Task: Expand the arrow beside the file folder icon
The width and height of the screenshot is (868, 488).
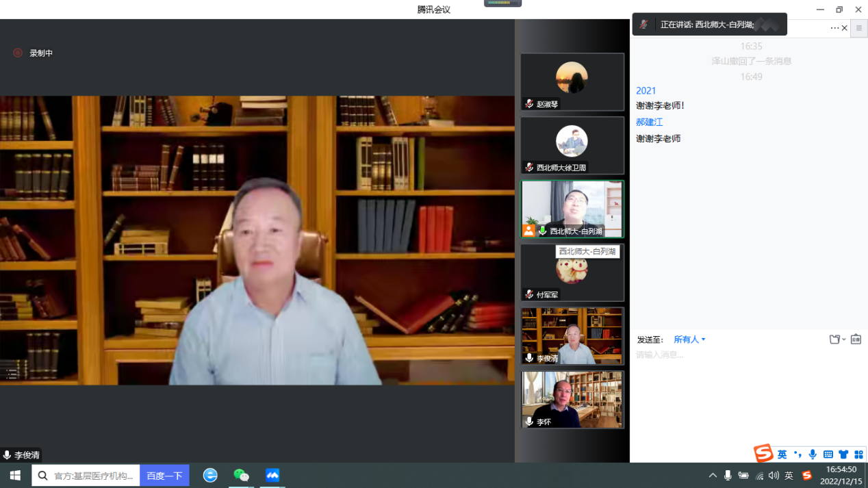Action: point(844,339)
